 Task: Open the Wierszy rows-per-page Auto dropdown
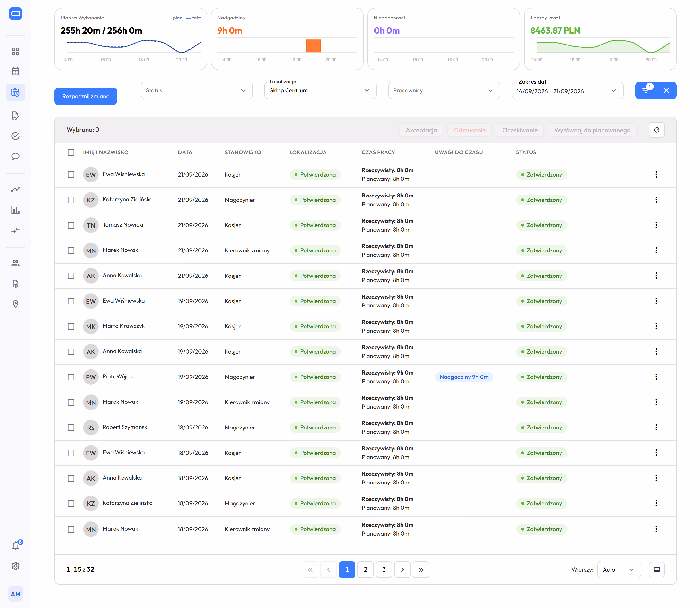click(619, 570)
